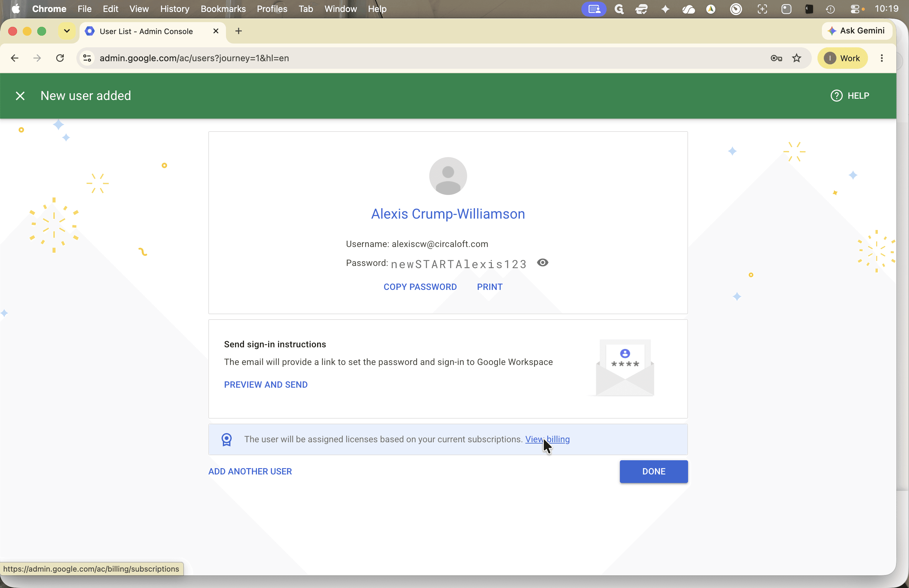Open the Chrome menu in menu bar
This screenshot has width=909, height=588.
[x=49, y=9]
